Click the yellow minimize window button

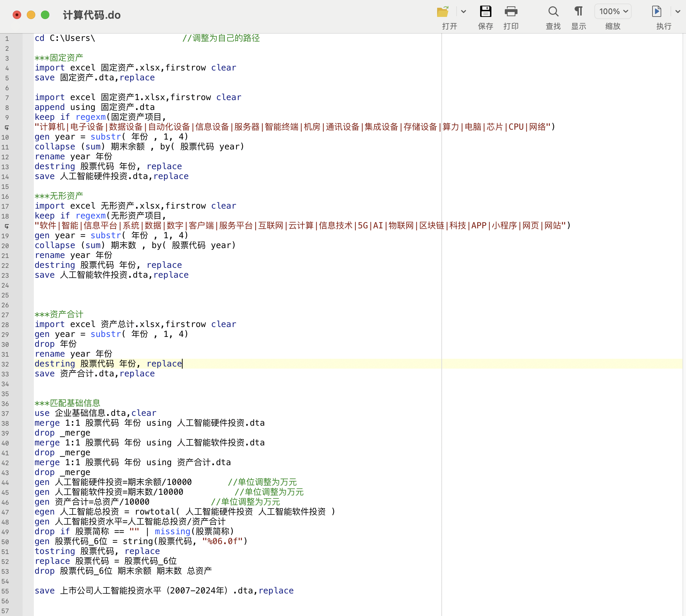(x=31, y=15)
